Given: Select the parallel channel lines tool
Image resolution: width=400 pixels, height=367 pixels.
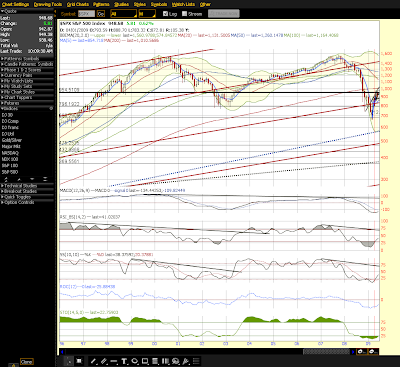Looking at the screenshot, I should [104, 361].
